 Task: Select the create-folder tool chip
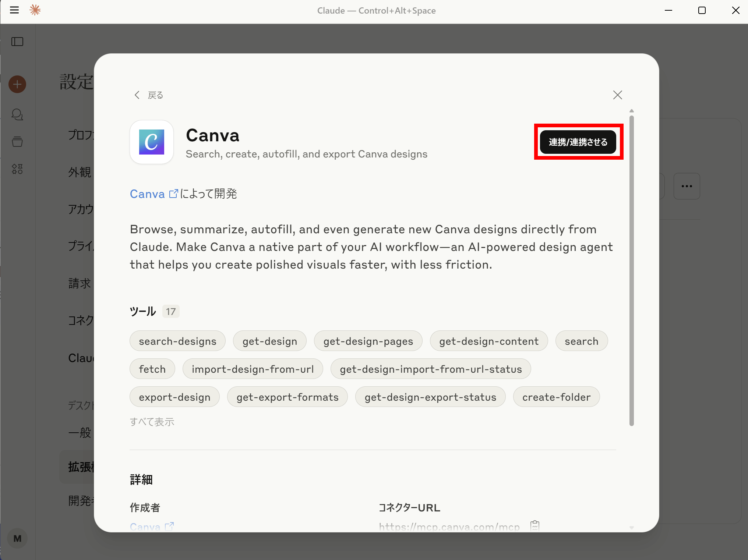tap(557, 397)
